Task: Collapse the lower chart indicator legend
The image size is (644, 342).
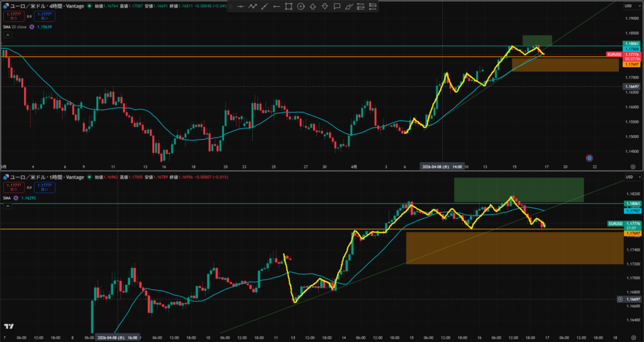Action: click(8, 206)
